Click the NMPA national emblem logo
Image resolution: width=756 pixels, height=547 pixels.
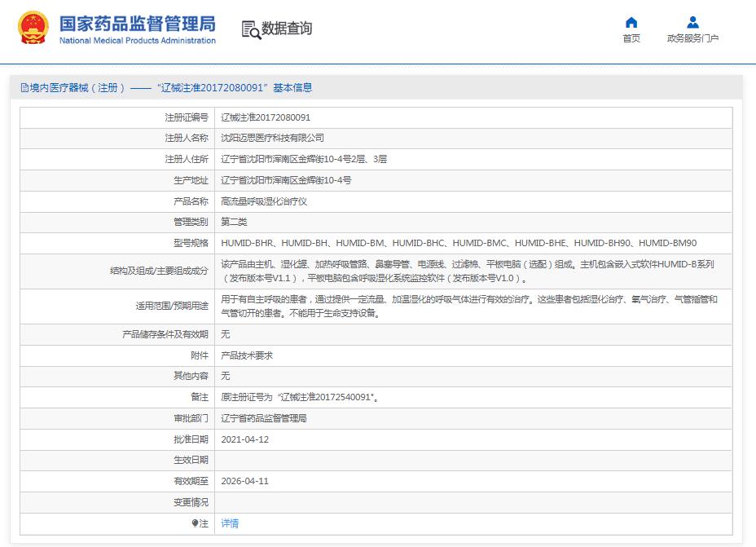tap(32, 25)
